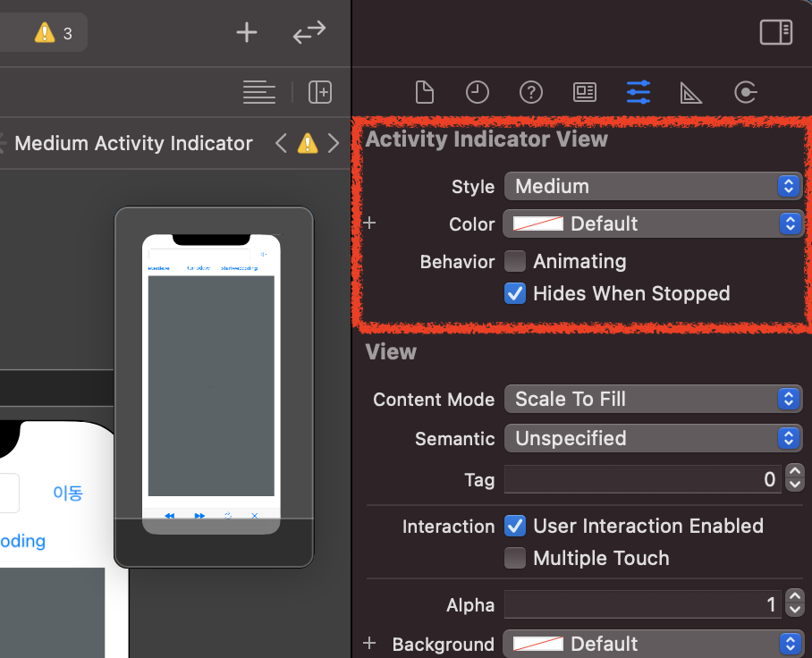Open the Style dropdown set to Medium
Screen dimensions: 812x658
coord(653,186)
